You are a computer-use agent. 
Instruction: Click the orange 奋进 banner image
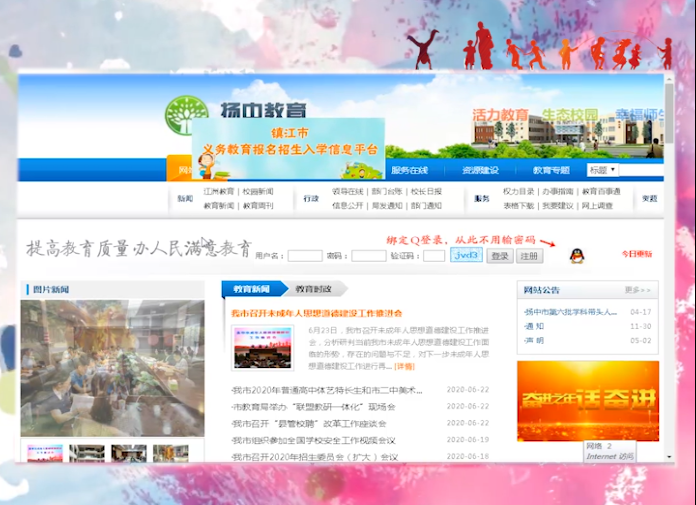(x=588, y=401)
